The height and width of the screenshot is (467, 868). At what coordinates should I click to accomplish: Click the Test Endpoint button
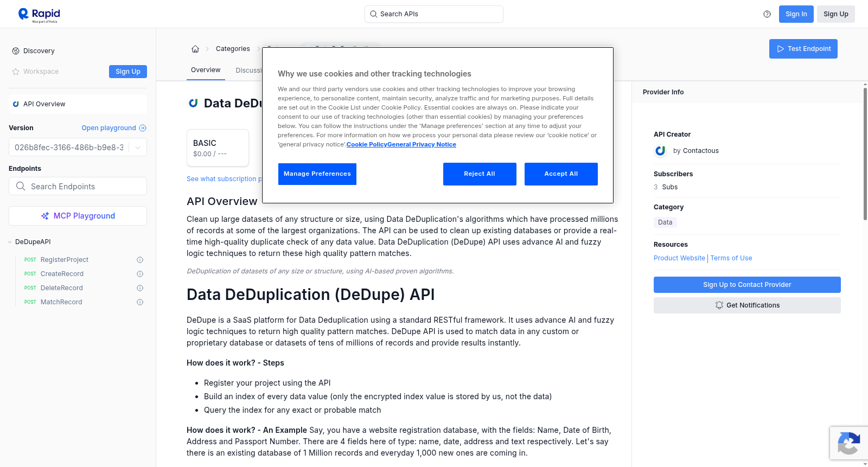pos(803,49)
